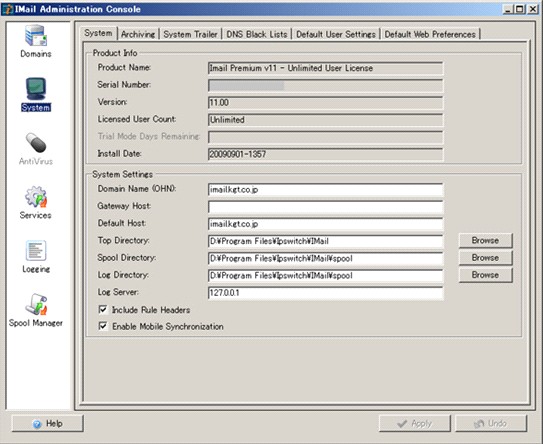
Task: Open the Domains section icon
Action: click(x=36, y=35)
